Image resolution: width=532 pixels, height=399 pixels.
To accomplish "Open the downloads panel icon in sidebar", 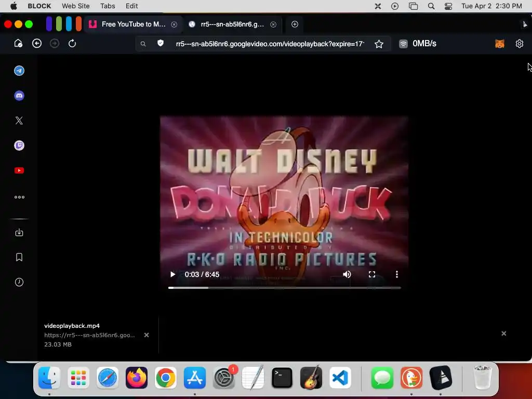I will click(x=19, y=232).
